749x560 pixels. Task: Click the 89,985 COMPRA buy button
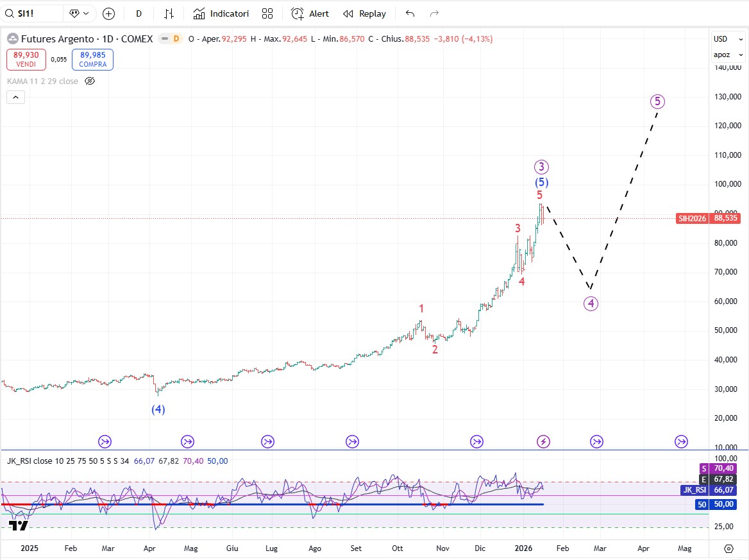coord(93,59)
